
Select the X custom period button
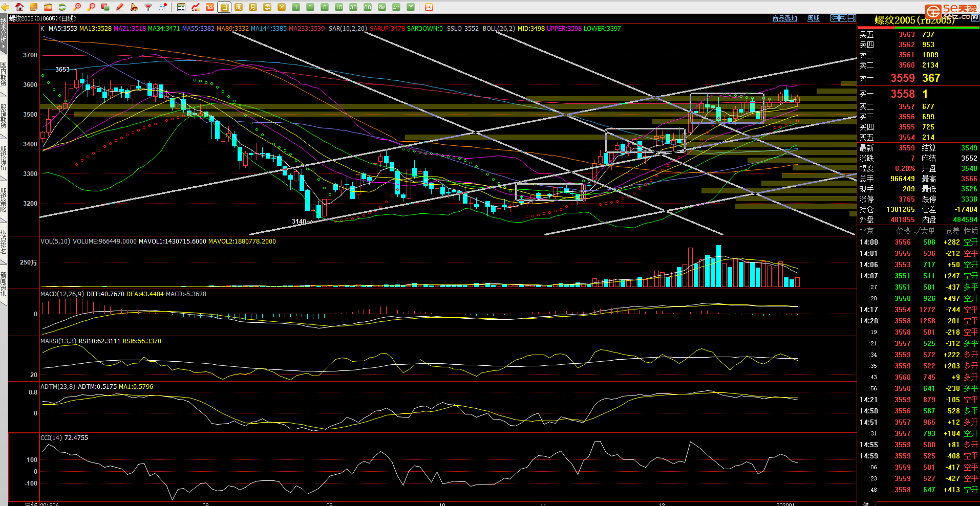coord(282,7)
